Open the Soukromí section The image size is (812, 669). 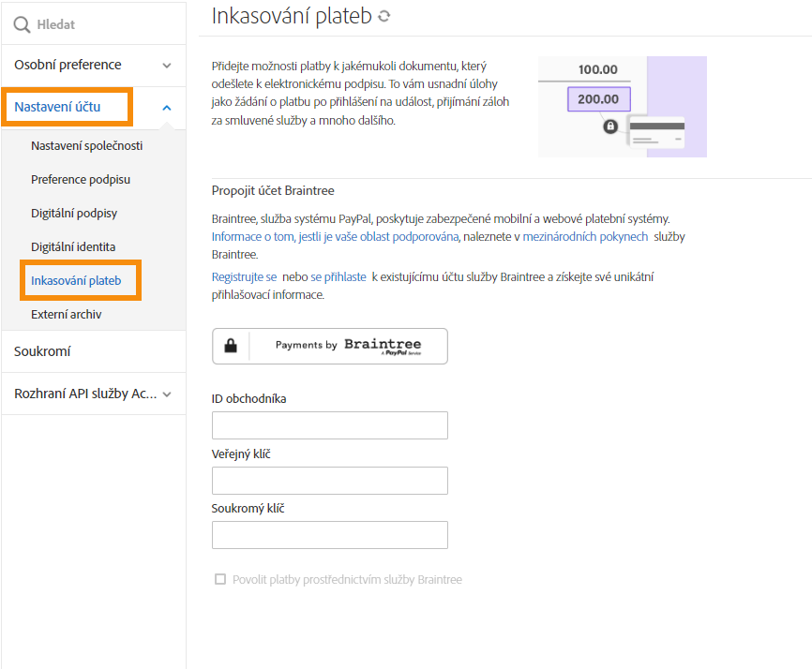click(x=42, y=351)
